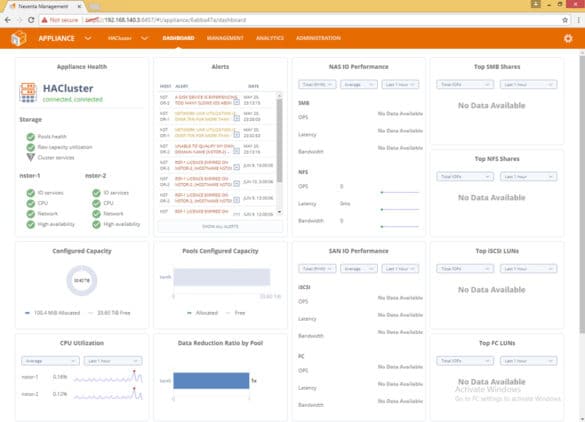Expand the first alert's details icon
This screenshot has width=585, height=422.
pos(237,102)
